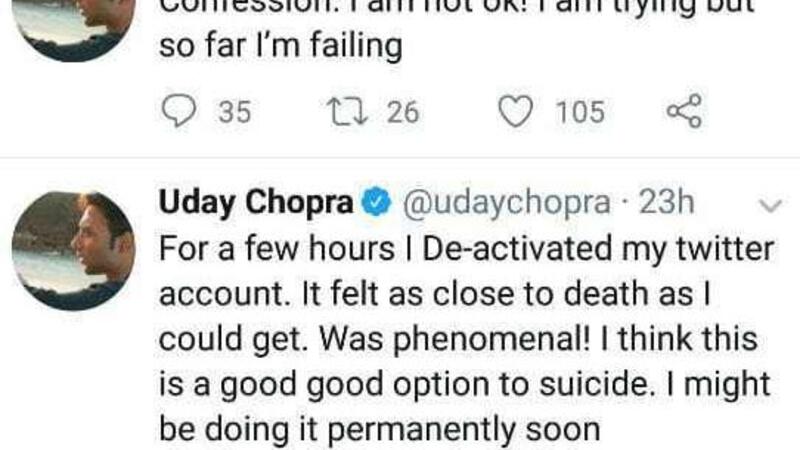Select the retweet count 26
Image resolution: width=800 pixels, height=450 pixels.
402,112
